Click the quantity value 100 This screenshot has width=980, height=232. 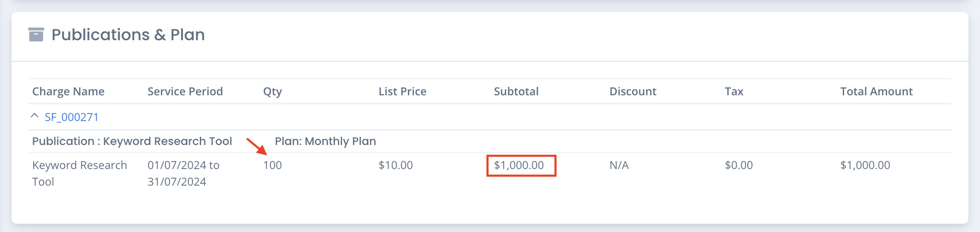point(272,165)
